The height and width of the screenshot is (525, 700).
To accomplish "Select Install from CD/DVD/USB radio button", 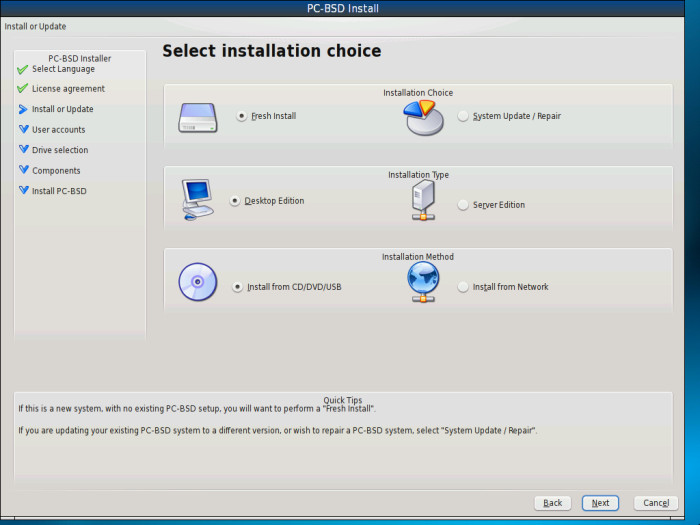I will 237,287.
